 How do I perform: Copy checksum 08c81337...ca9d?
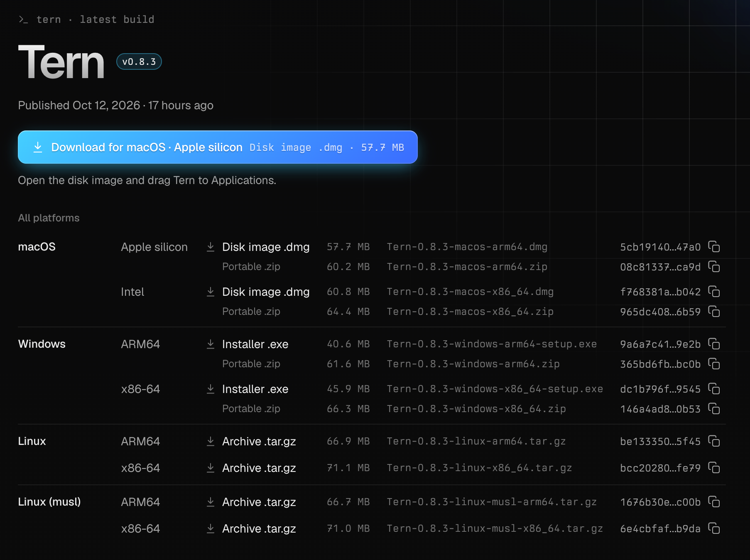[714, 267]
